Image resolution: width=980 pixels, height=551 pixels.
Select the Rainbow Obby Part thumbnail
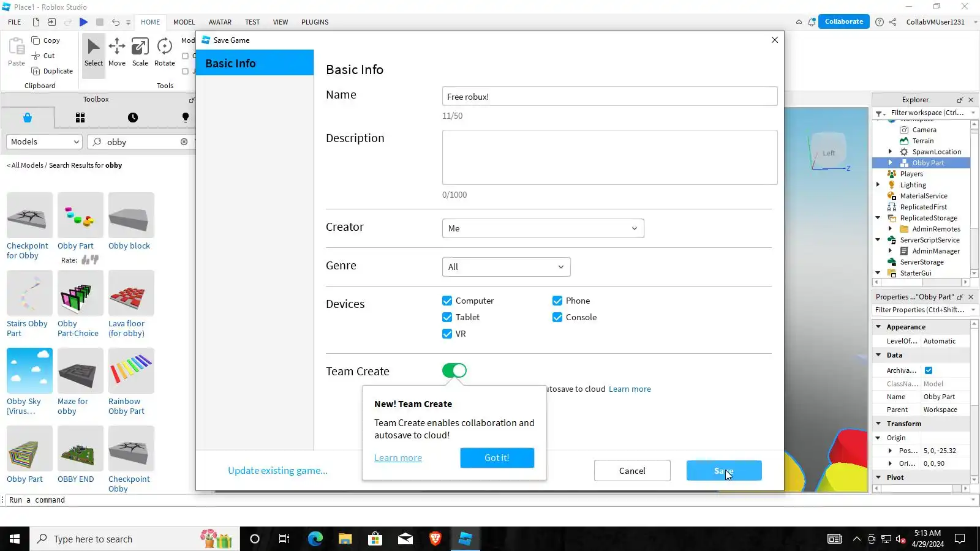[x=131, y=370]
